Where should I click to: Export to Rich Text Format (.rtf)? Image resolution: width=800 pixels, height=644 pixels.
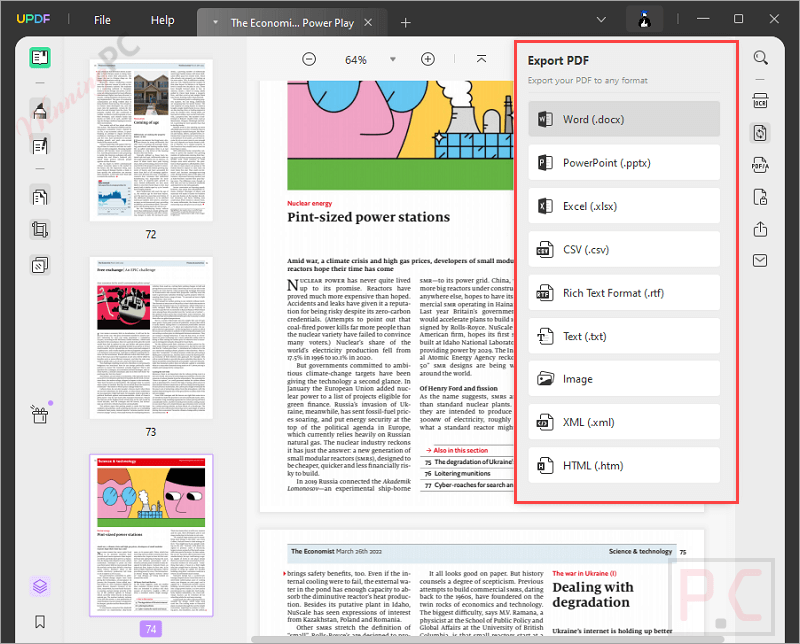pyautogui.click(x=624, y=293)
